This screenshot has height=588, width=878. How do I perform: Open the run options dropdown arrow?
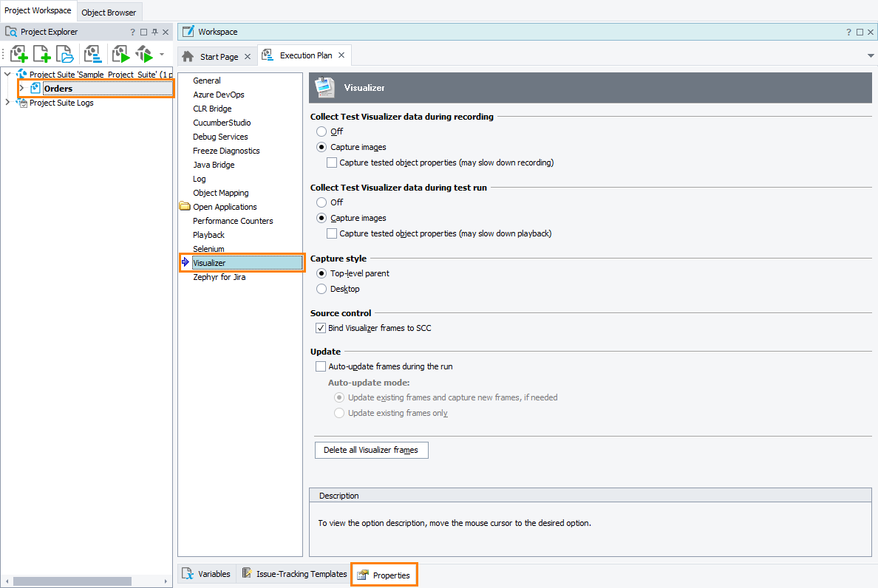pos(162,53)
